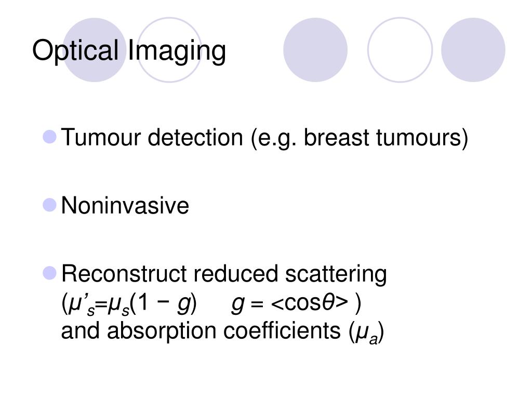The width and height of the screenshot is (532, 399).
Task: Click the word 'Noninvasive'
Action: point(125,205)
